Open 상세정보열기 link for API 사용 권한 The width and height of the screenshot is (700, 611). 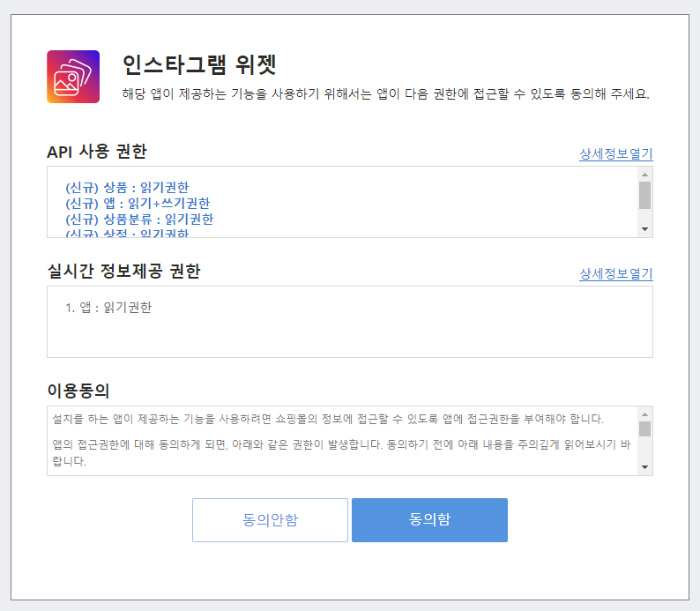pos(615,154)
